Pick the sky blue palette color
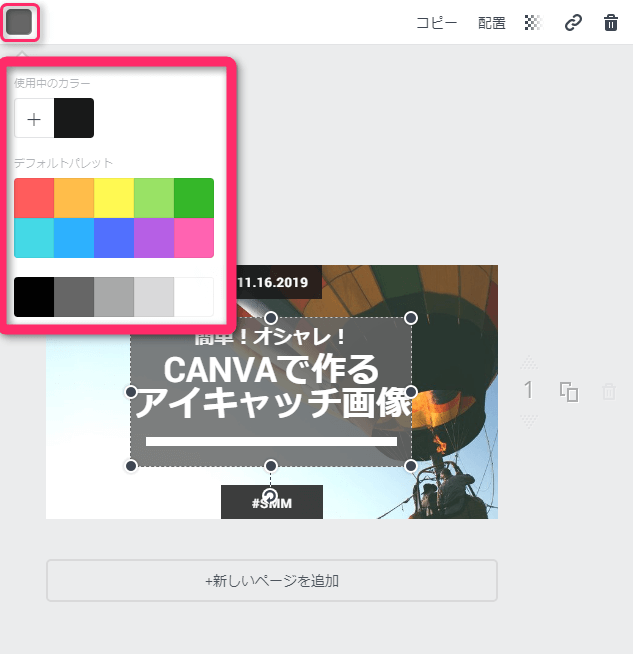The width and height of the screenshot is (633, 654). click(74, 238)
